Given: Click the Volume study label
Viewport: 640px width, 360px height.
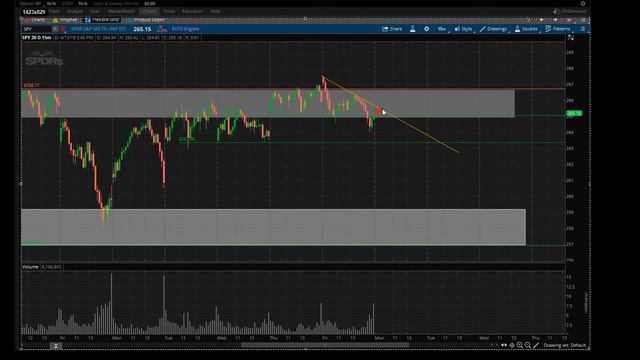Looking at the screenshot, I should 30,267.
